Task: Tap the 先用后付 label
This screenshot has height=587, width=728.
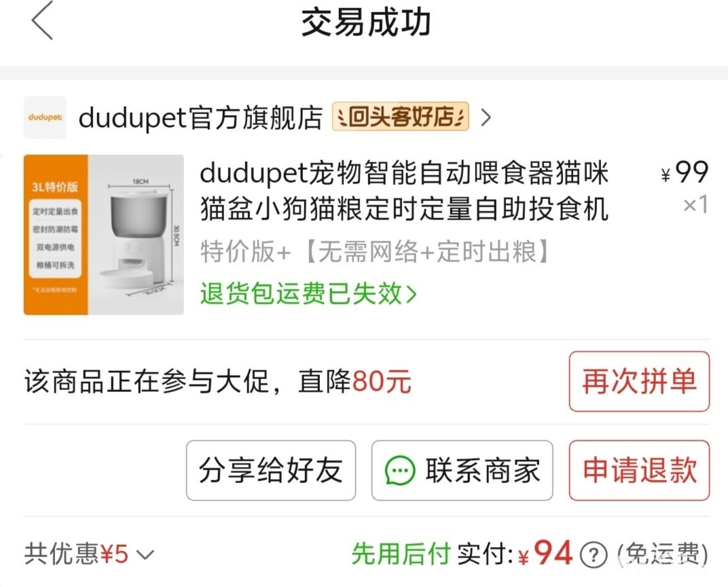Action: [x=401, y=554]
